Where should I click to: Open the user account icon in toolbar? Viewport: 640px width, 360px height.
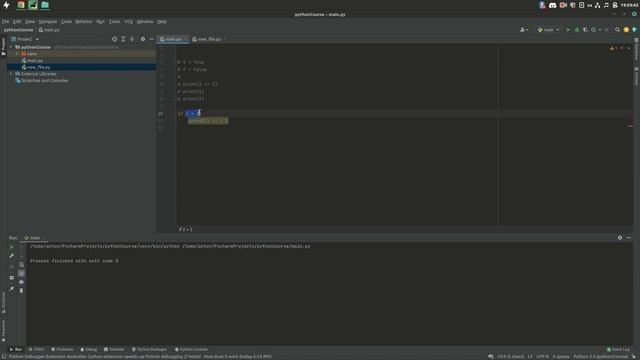coord(523,30)
